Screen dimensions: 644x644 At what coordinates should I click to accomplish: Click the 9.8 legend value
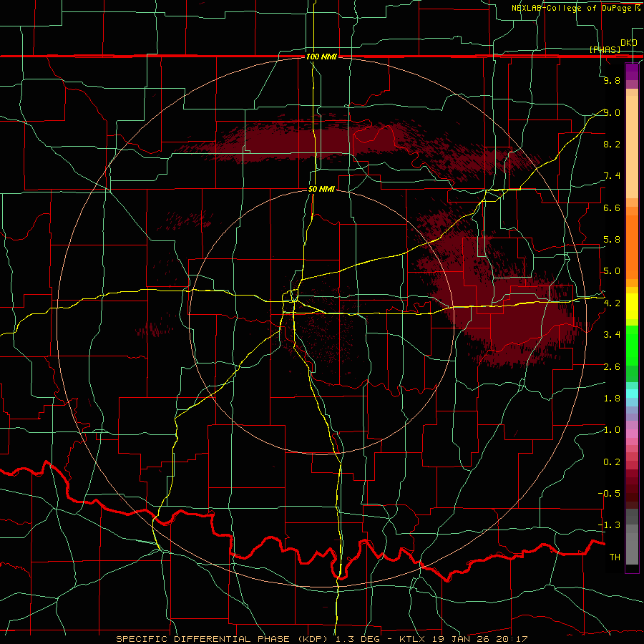click(x=612, y=80)
